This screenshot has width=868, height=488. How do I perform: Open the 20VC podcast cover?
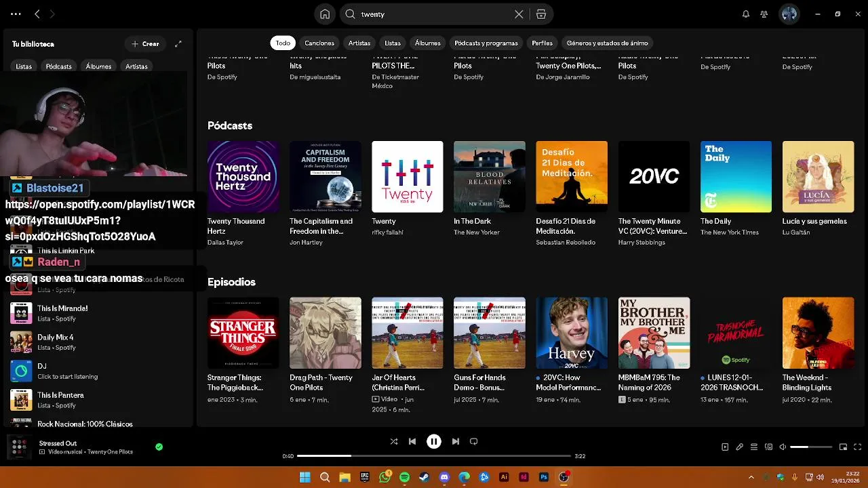654,177
